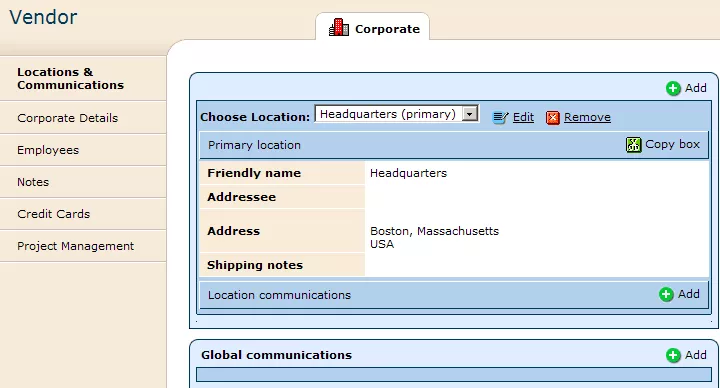Click the Friendly name value Headquarters
This screenshot has height=388, width=720.
[408, 173]
